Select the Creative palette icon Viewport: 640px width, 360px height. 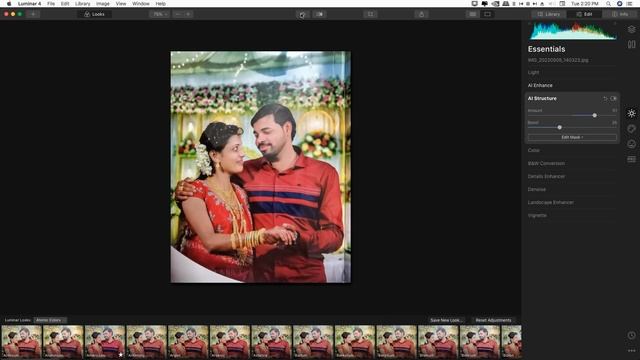[631, 129]
